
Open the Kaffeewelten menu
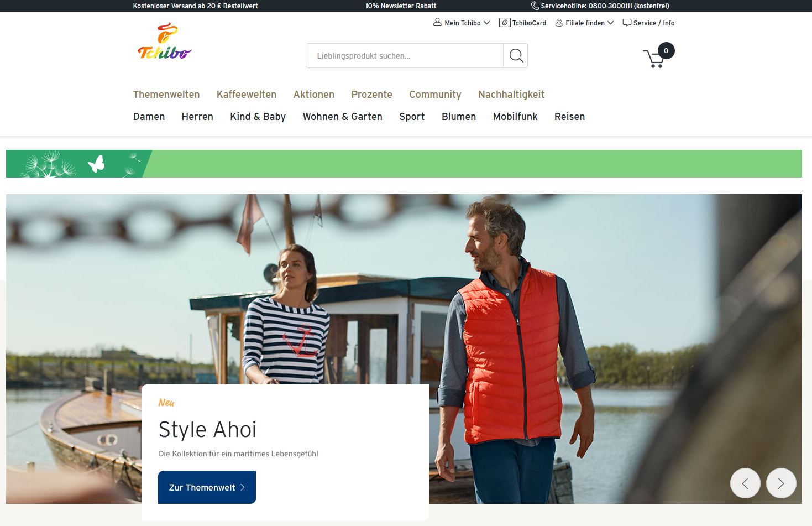coord(247,95)
